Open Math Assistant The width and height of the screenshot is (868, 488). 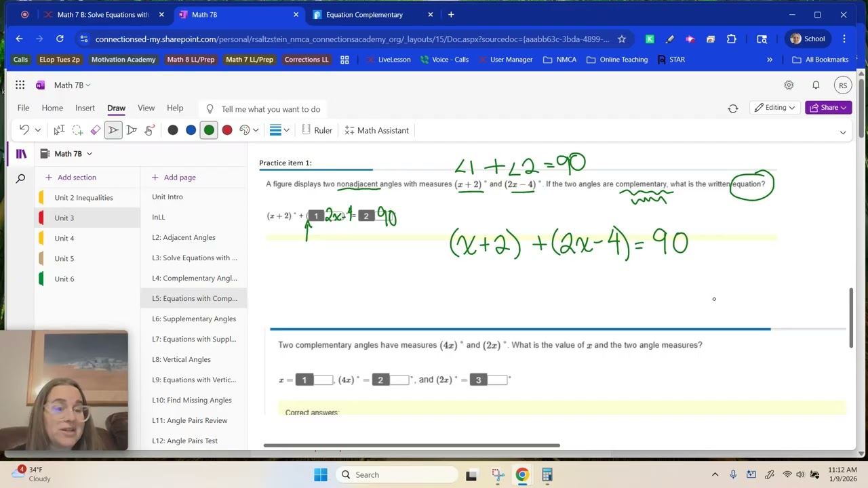[x=377, y=130]
